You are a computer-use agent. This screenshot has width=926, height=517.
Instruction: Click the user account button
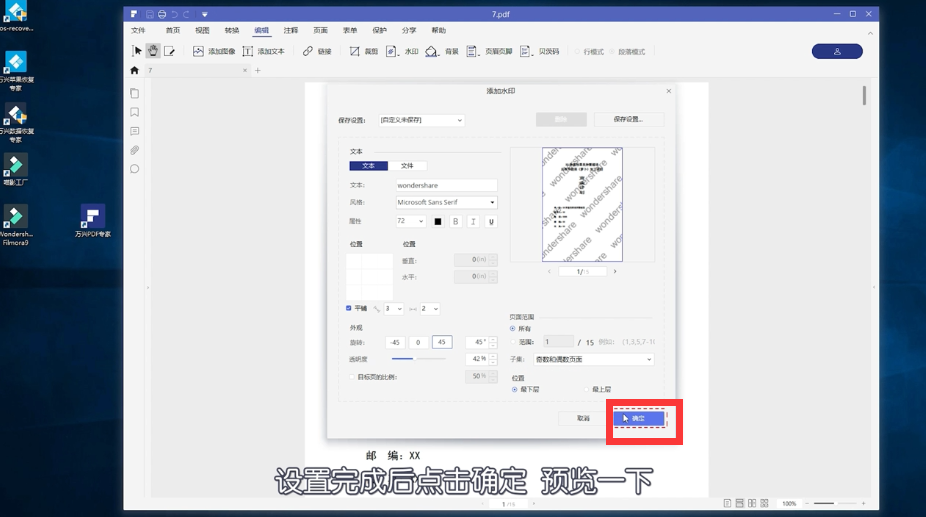pyautogui.click(x=837, y=51)
